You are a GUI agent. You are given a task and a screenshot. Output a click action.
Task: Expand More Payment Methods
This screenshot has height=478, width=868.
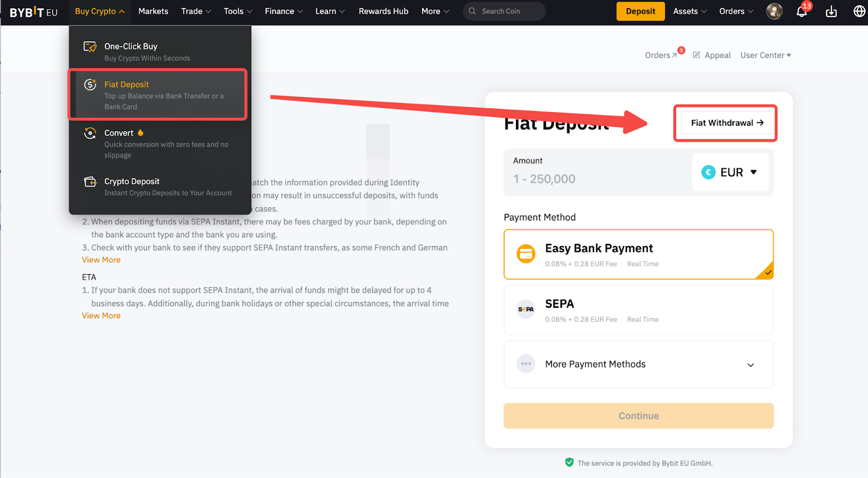[638, 364]
